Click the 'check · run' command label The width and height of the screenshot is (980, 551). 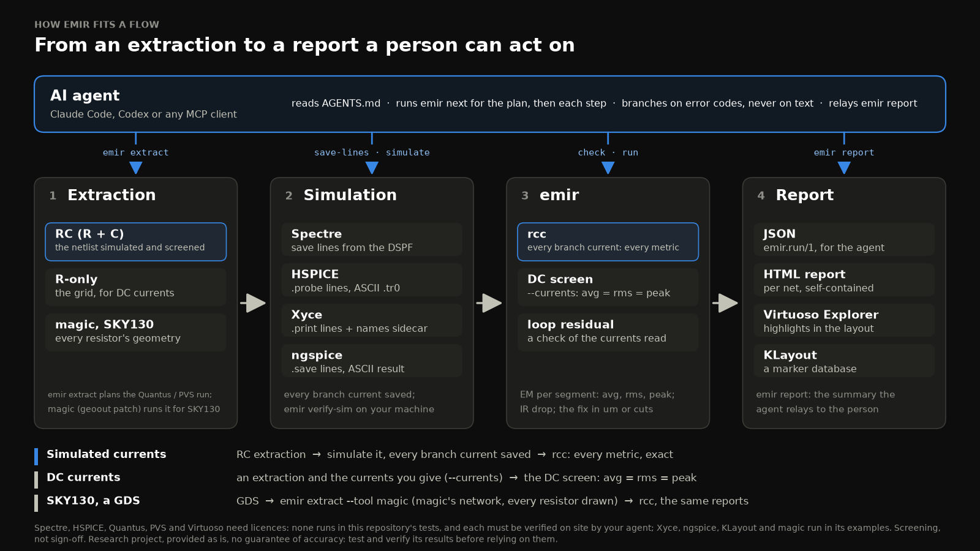pos(608,152)
